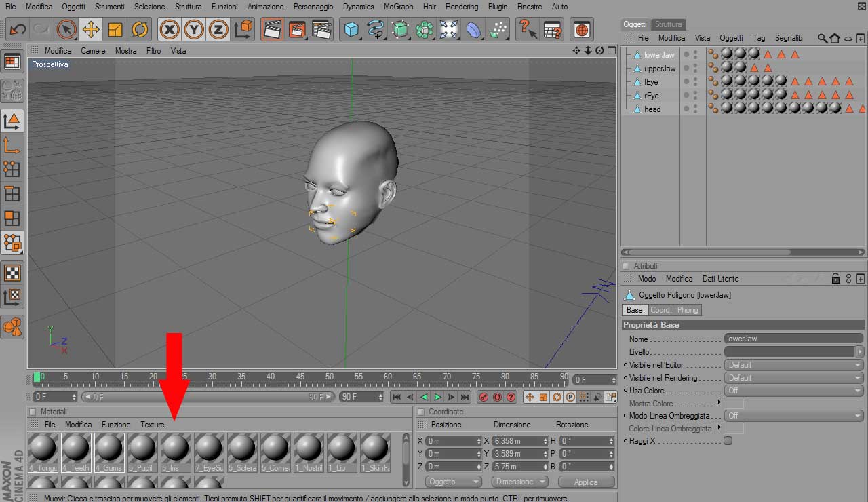This screenshot has height=502, width=868.
Task: Open the Coord. tab in Attributi
Action: (660, 310)
